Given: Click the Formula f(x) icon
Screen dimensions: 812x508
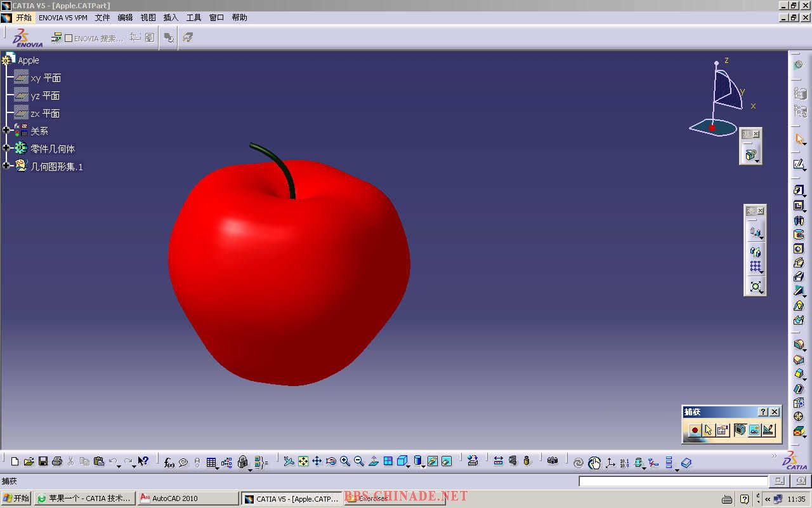Looking at the screenshot, I should (x=169, y=462).
